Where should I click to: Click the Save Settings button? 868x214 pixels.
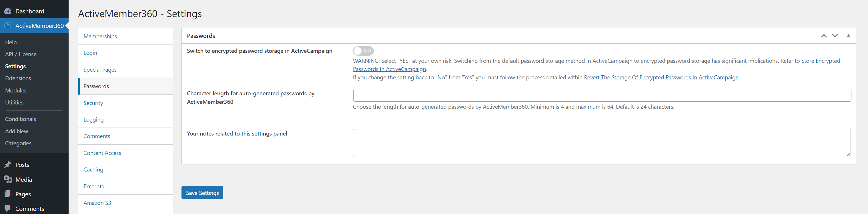pos(202,193)
